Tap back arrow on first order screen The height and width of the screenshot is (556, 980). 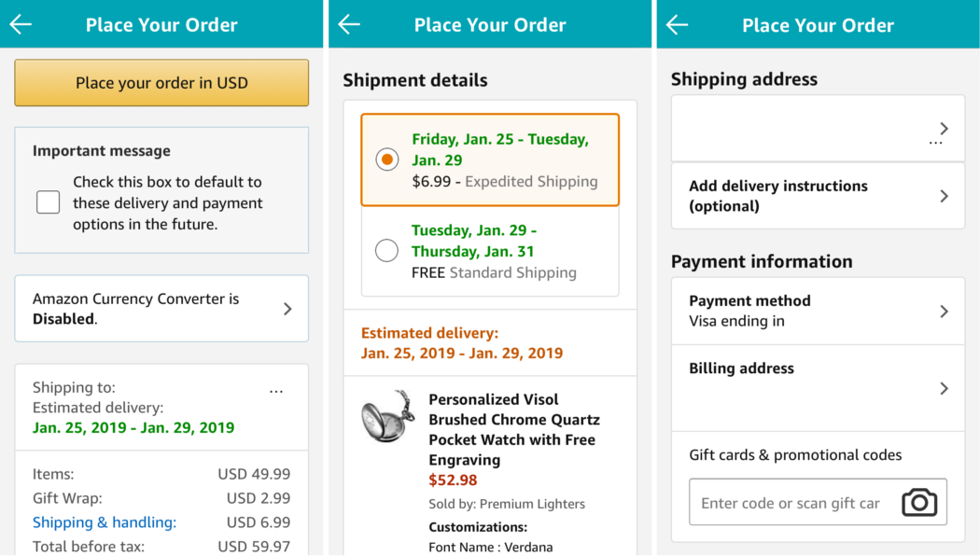point(21,24)
